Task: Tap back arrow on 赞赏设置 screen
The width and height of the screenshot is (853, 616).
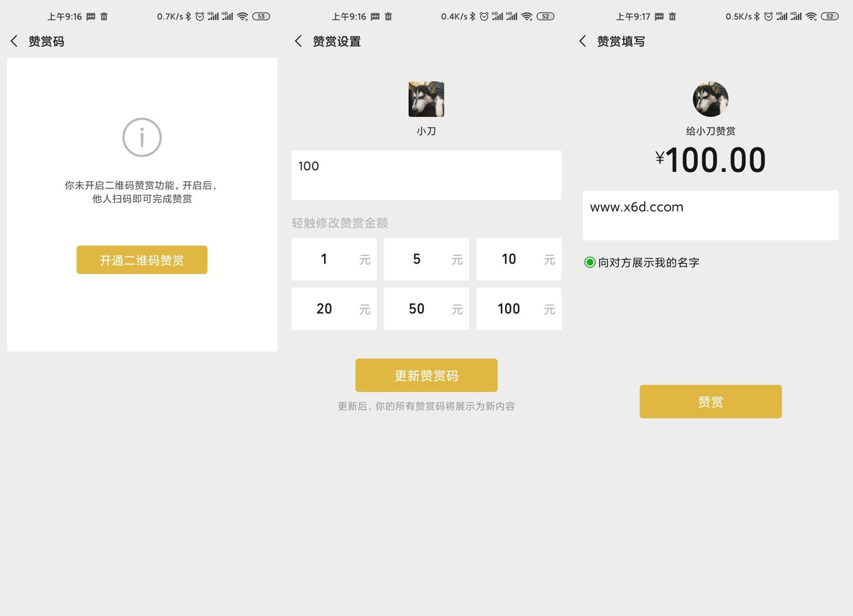Action: (298, 41)
